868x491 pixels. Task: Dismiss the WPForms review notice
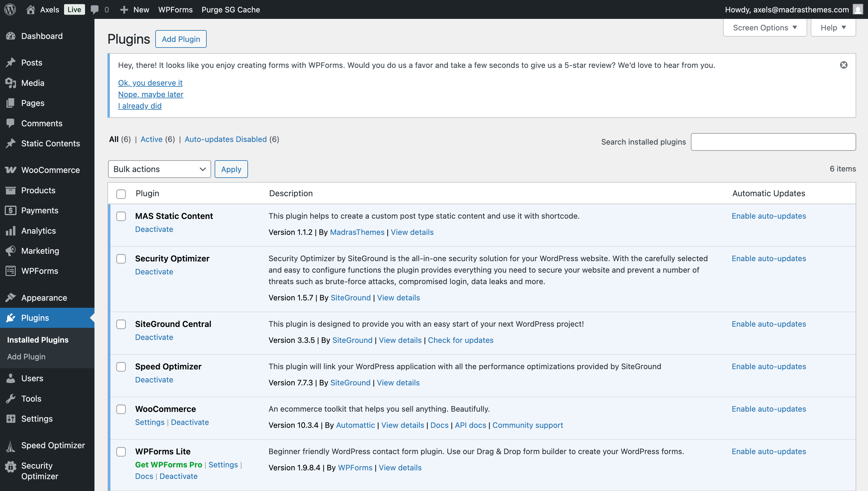[843, 65]
